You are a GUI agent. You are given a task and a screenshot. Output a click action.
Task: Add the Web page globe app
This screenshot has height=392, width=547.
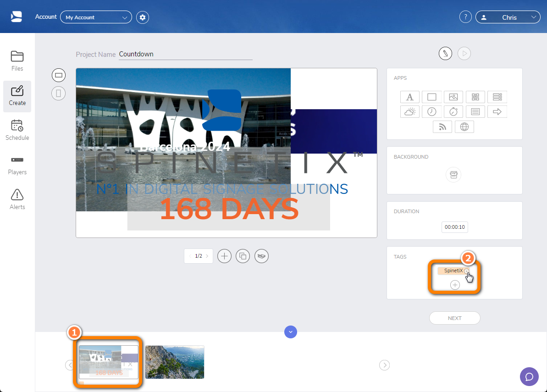tap(464, 127)
